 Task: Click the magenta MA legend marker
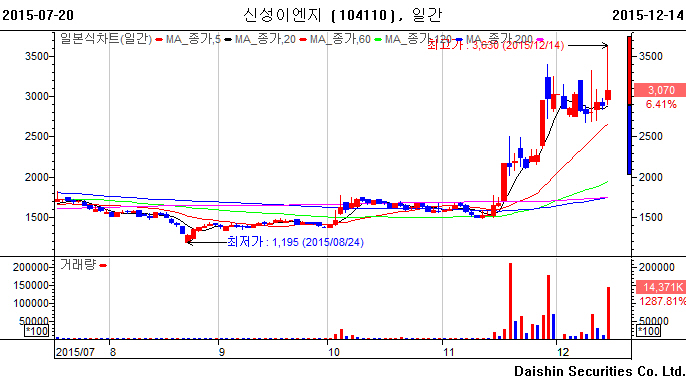pyautogui.click(x=540, y=40)
